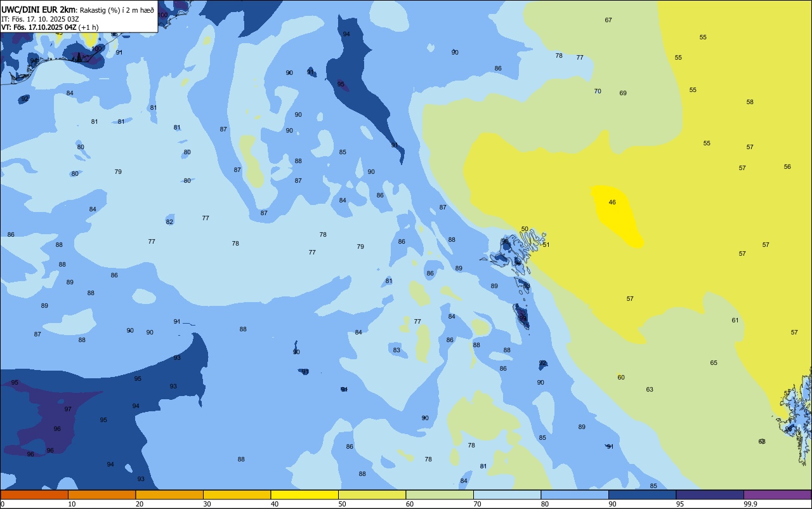Click the 'UWC/DINI EUR 2km' title text

[x=39, y=9]
